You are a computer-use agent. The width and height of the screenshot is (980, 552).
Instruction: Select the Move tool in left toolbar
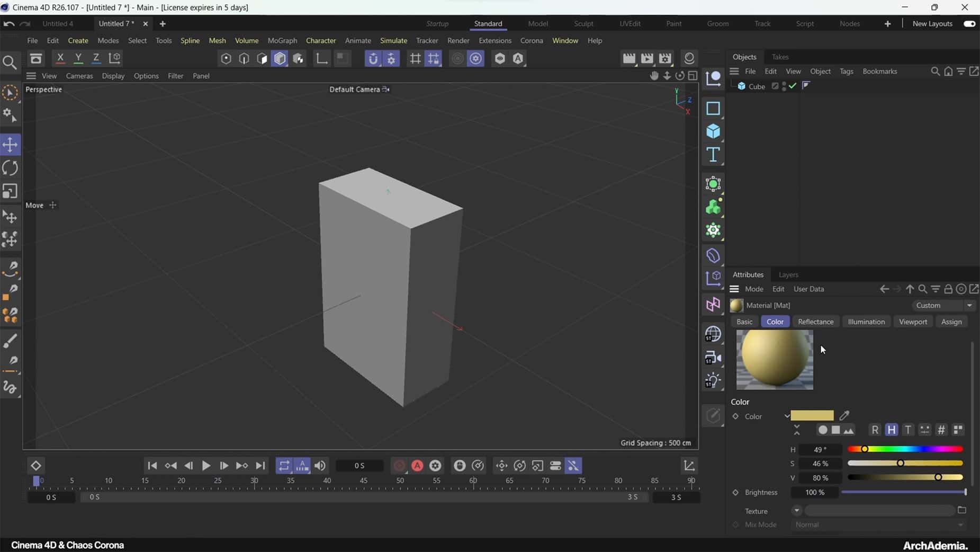click(x=10, y=144)
